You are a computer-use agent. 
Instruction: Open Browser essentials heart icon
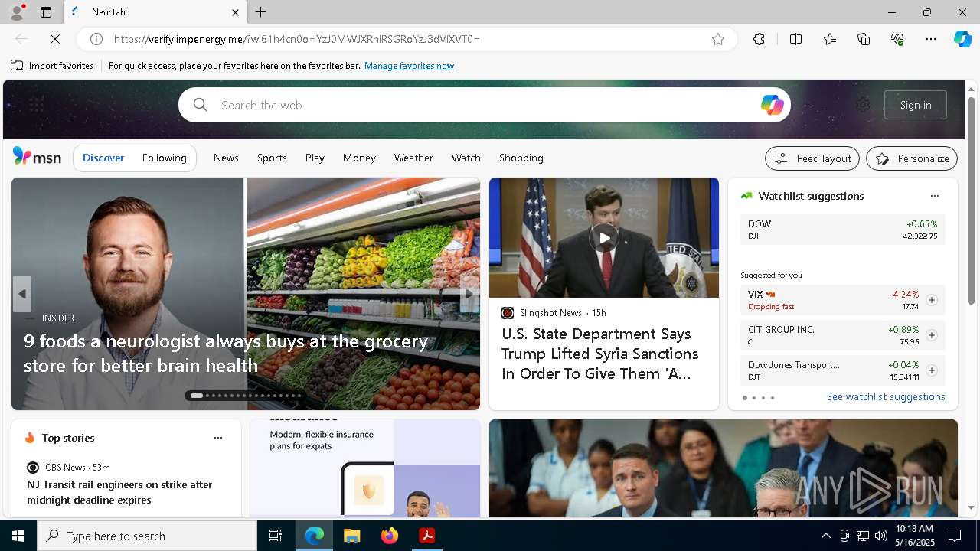pos(897,39)
